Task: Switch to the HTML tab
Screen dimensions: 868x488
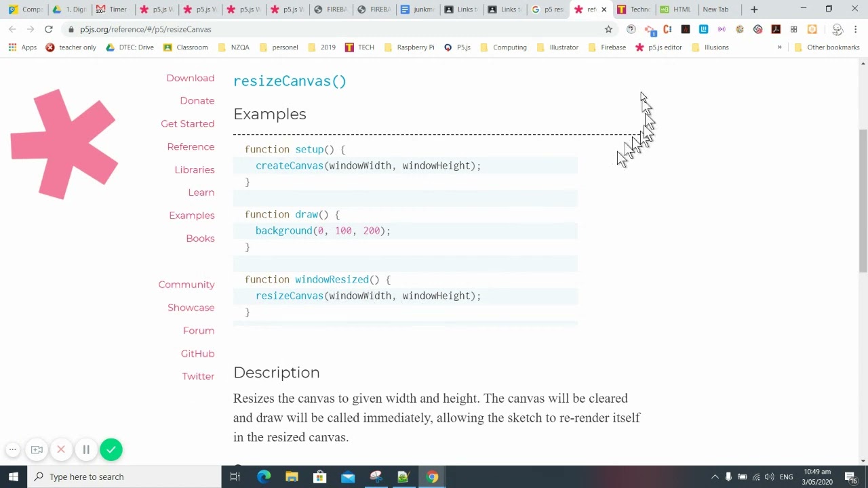Action: 675,9
